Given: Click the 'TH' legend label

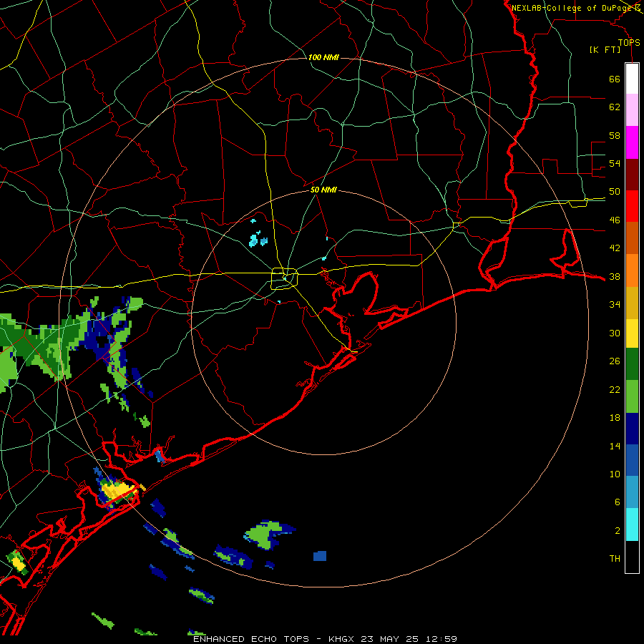Looking at the screenshot, I should (x=615, y=559).
